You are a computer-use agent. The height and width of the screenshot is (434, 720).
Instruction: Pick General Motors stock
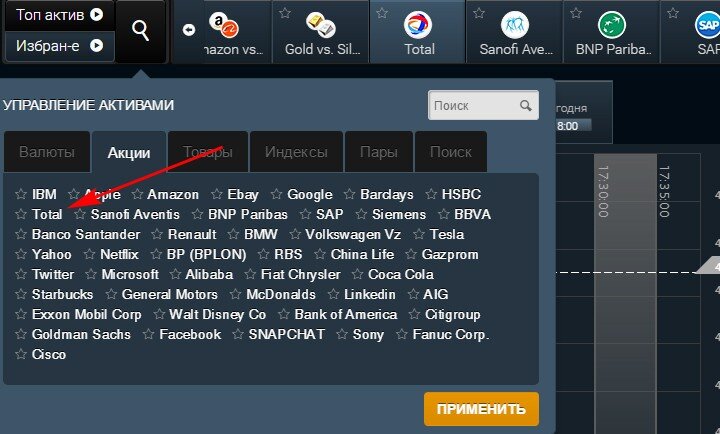(169, 294)
